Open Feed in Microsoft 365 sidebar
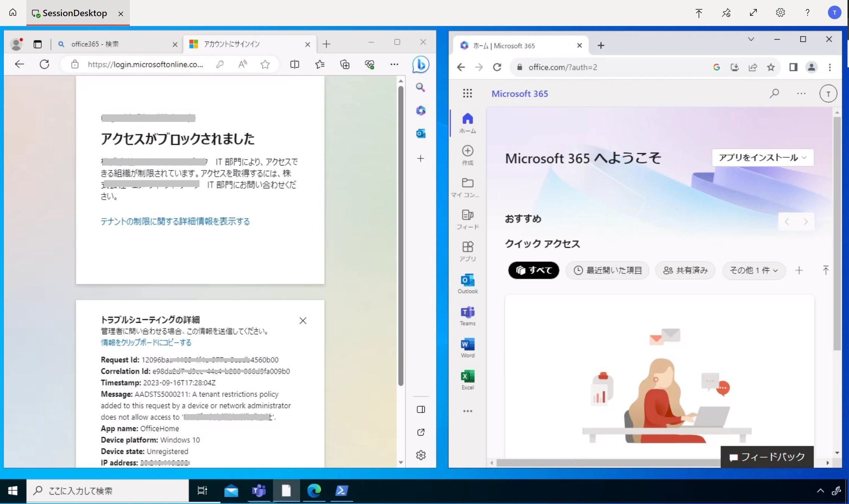Viewport: 849px width, 504px height. pyautogui.click(x=468, y=219)
